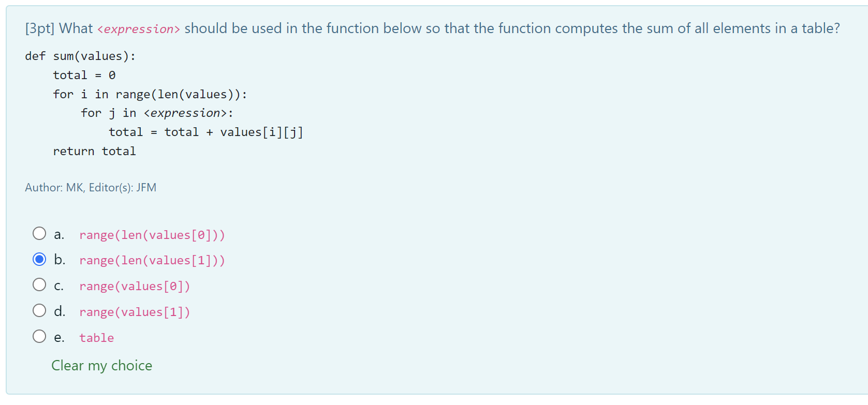Choose answer range(len(values[1]))
Image resolution: width=868 pixels, height=405 pixels.
[152, 260]
